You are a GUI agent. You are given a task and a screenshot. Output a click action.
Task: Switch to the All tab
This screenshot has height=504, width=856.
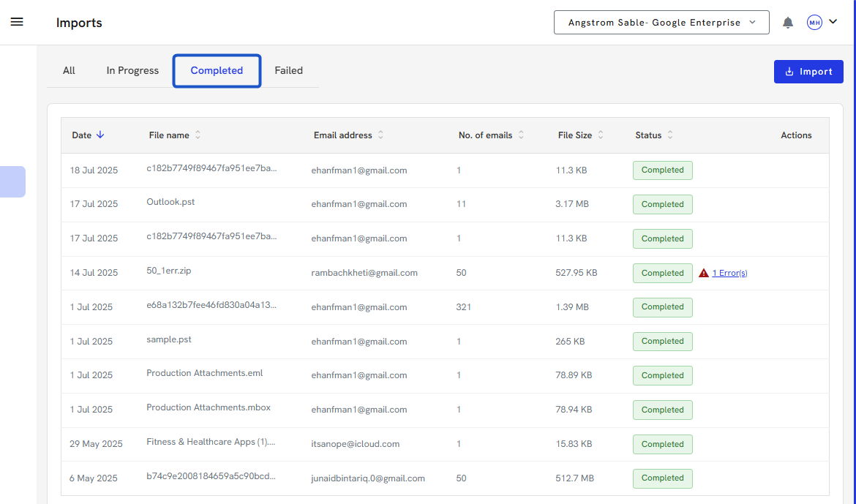[69, 71]
